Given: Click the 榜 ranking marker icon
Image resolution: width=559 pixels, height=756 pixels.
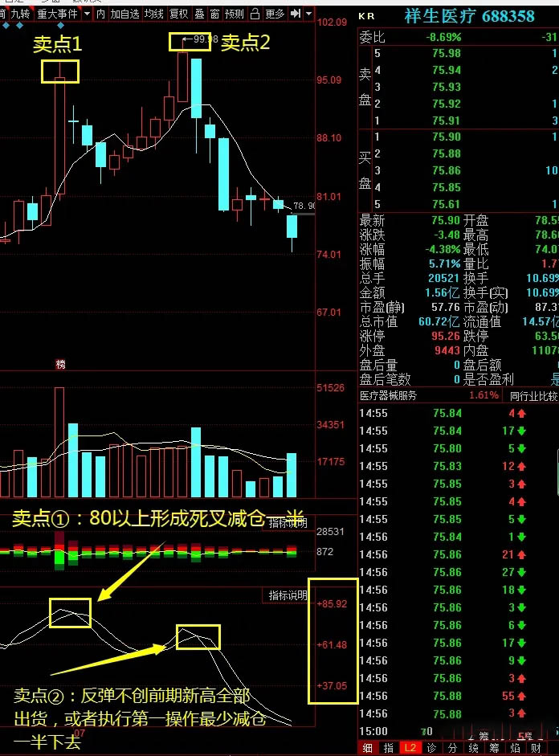Looking at the screenshot, I should tap(60, 365).
